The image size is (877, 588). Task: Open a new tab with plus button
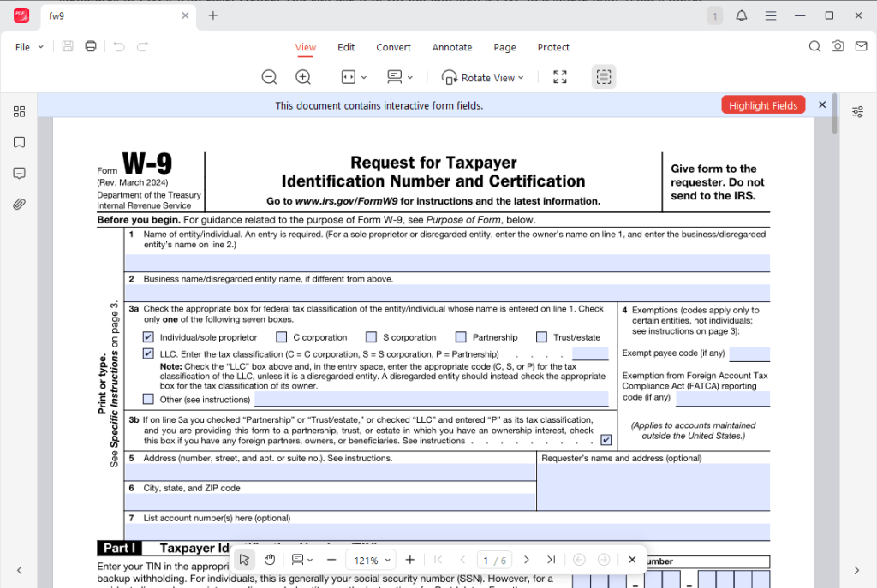[x=212, y=15]
